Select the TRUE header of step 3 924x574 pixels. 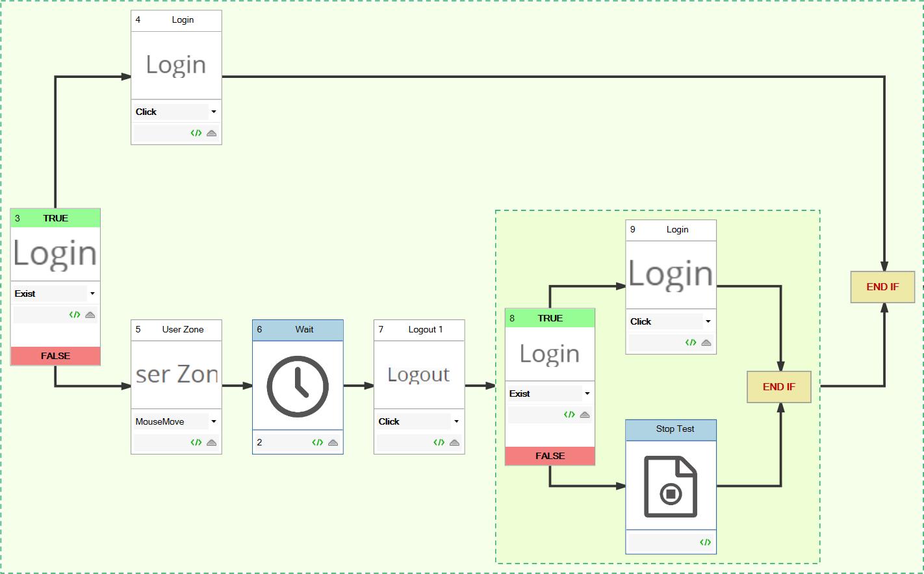point(55,218)
